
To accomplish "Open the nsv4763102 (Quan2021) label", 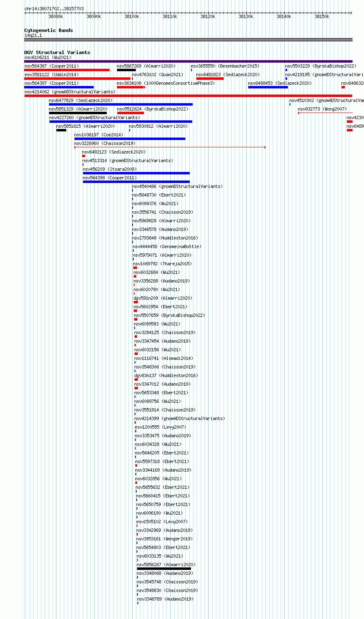I will coord(157,75).
